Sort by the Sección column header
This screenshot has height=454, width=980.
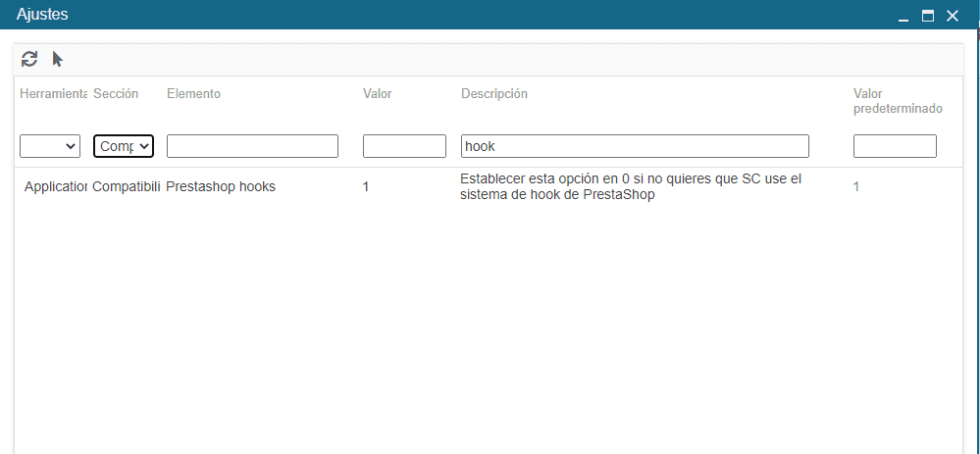[116, 94]
